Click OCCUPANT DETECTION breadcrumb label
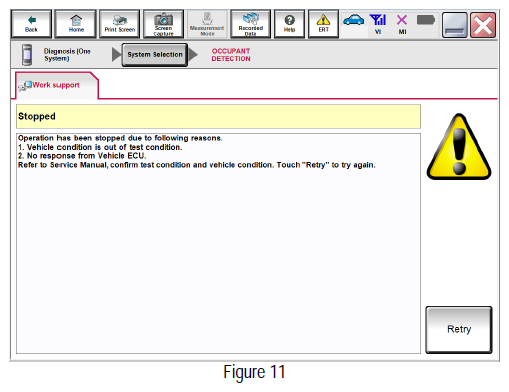The image size is (509, 392). tap(231, 55)
